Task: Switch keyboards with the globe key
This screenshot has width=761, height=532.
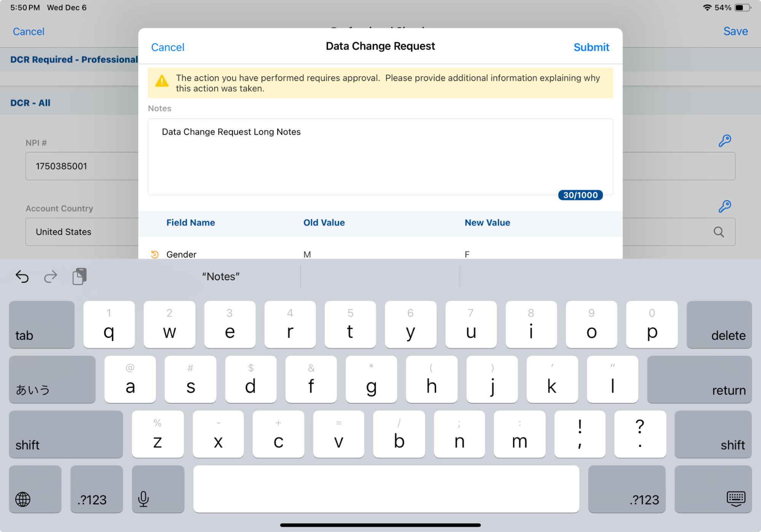Action: click(x=35, y=490)
